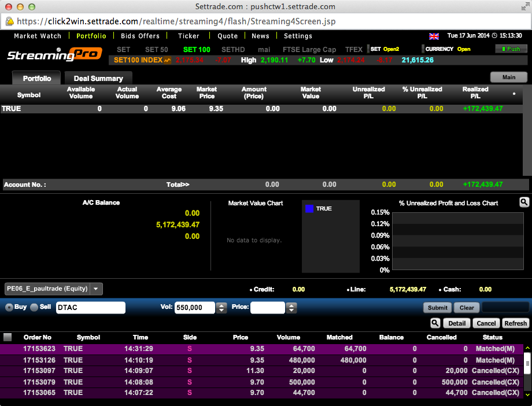Screen dimensions: 532x406
Task: Click the dark field next to Clear
Action: [x=505, y=307]
